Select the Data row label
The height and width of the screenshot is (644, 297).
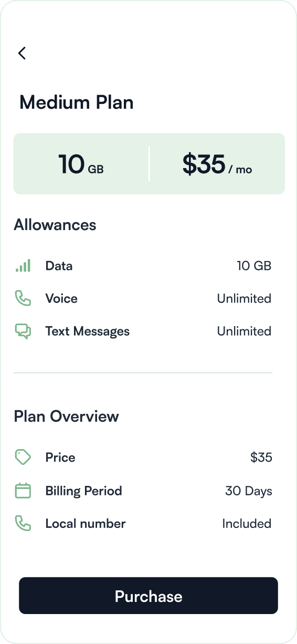(59, 266)
